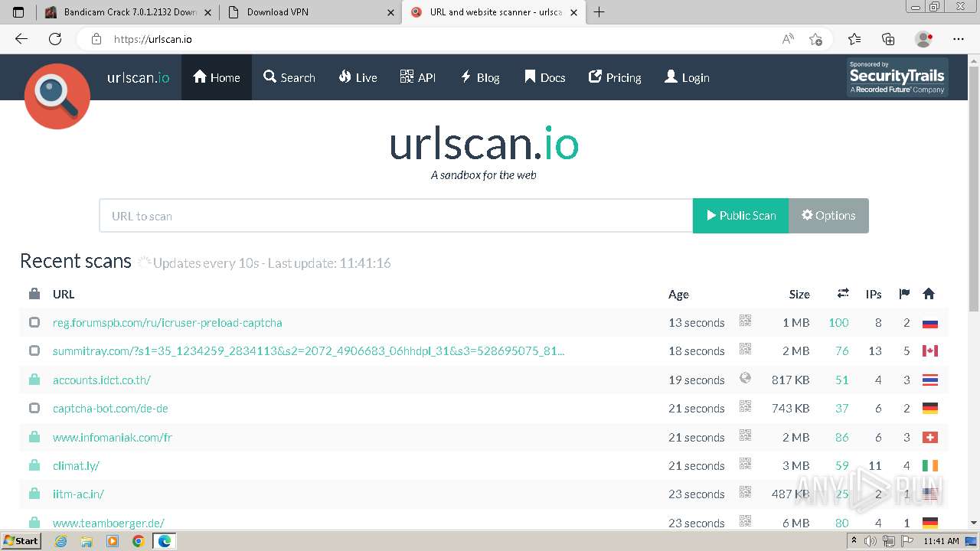Click globe icon in accounts.idct.co.th row

tap(745, 378)
